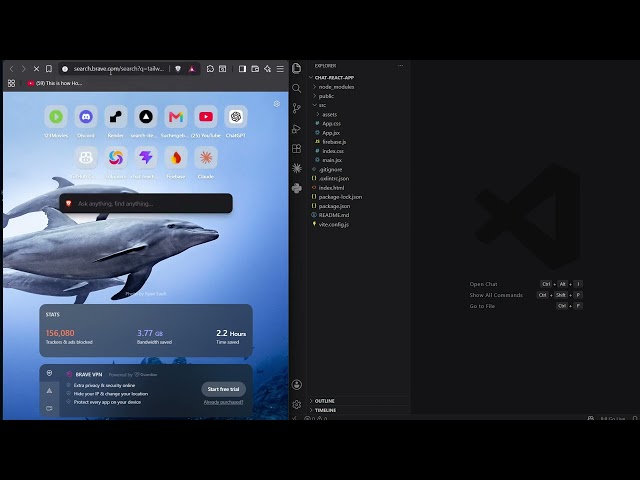This screenshot has width=640, height=480.
Task: Open index.html file
Action: (359, 188)
